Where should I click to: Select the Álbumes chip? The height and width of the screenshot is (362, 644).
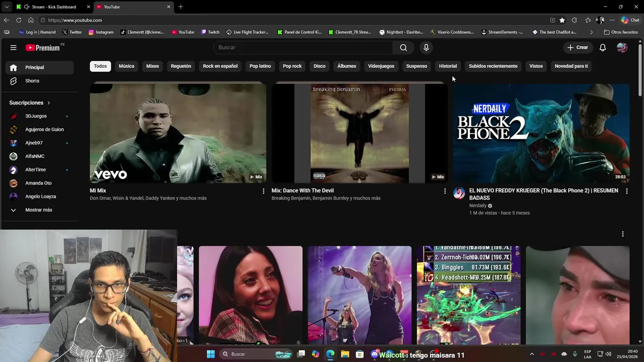click(347, 66)
